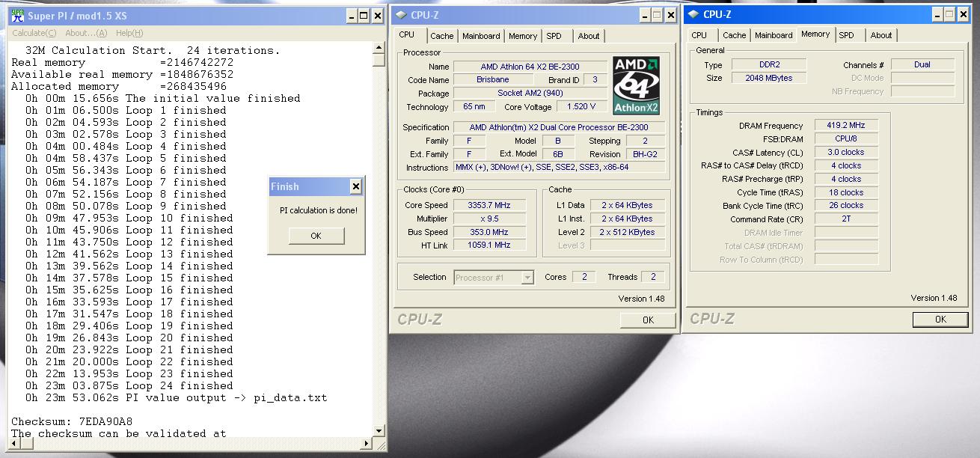Click the Core Voltage value 1.520 V

(581, 107)
